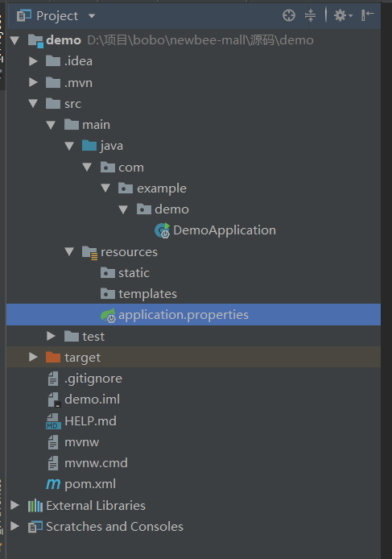The height and width of the screenshot is (559, 392).
Task: Select the templates folder
Action: (x=147, y=294)
